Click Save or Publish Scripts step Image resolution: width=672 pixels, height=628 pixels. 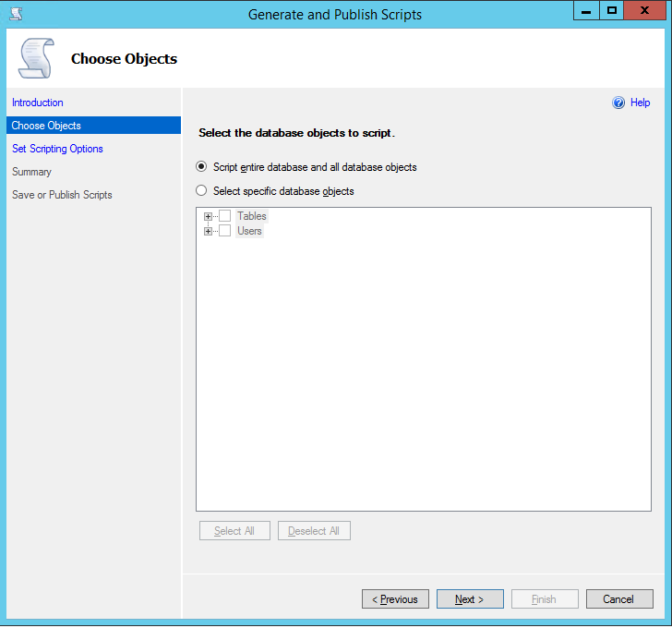coord(62,195)
